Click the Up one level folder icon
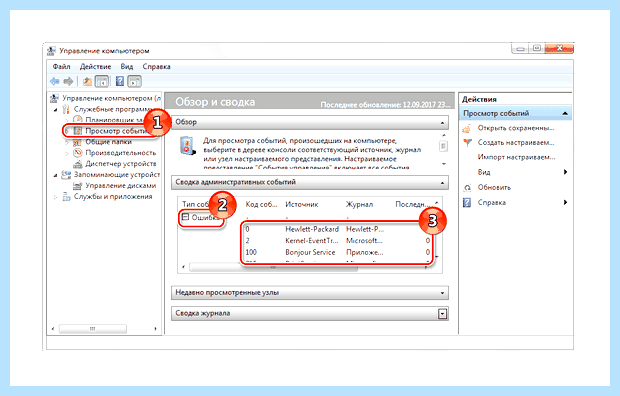 pos(87,81)
